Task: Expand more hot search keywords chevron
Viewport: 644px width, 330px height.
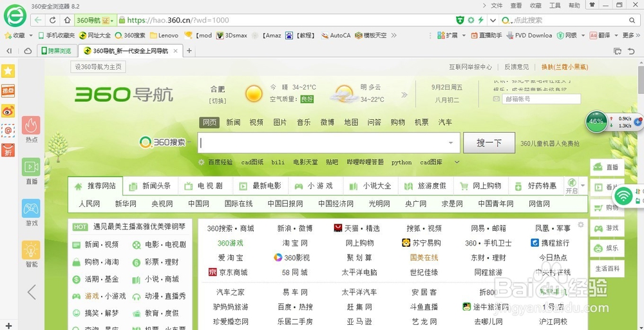Action: (457, 162)
